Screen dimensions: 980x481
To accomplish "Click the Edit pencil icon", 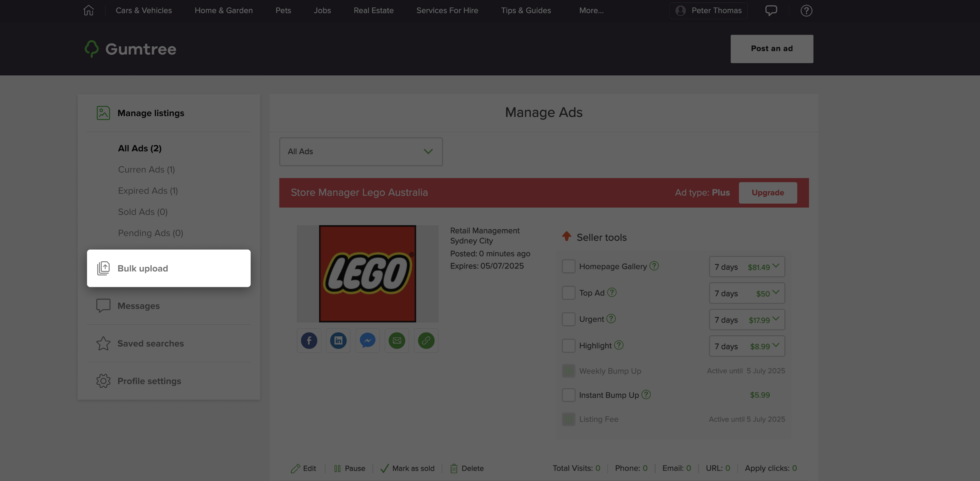I will 295,468.
